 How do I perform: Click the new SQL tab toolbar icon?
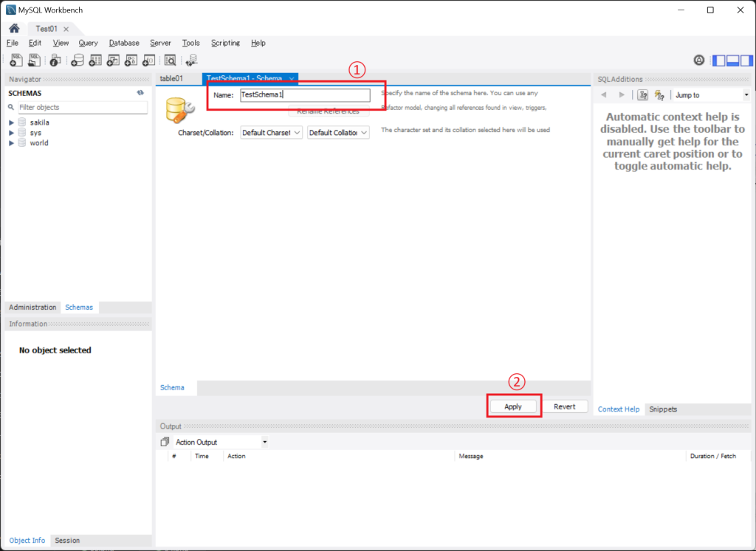(16, 60)
